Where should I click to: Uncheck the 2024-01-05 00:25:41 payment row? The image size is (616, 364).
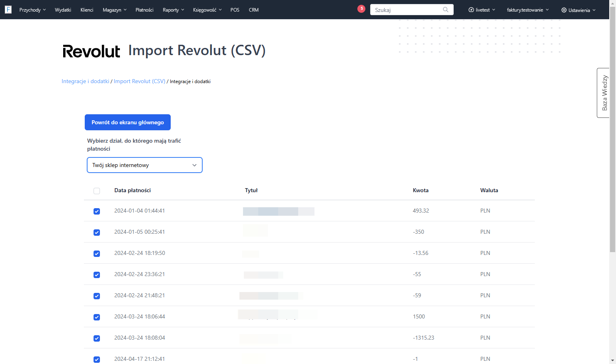pyautogui.click(x=97, y=233)
